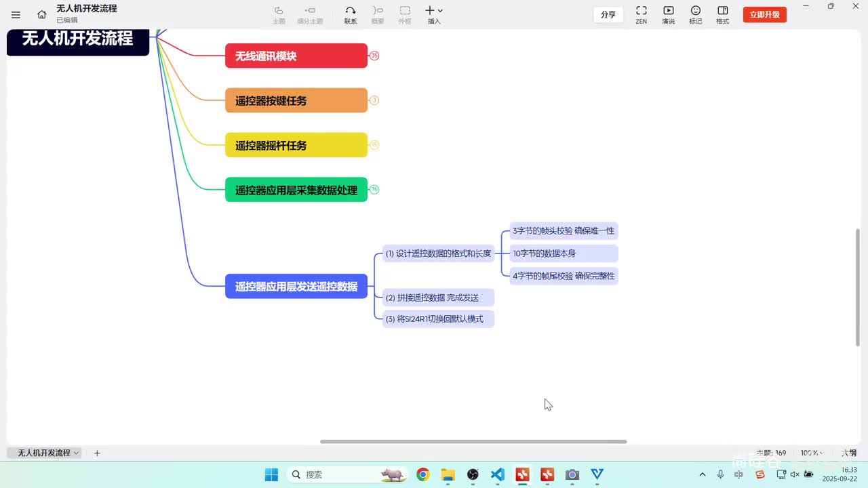Open Visual Studio Code from the taskbar
The width and height of the screenshot is (868, 488).
coord(498,474)
